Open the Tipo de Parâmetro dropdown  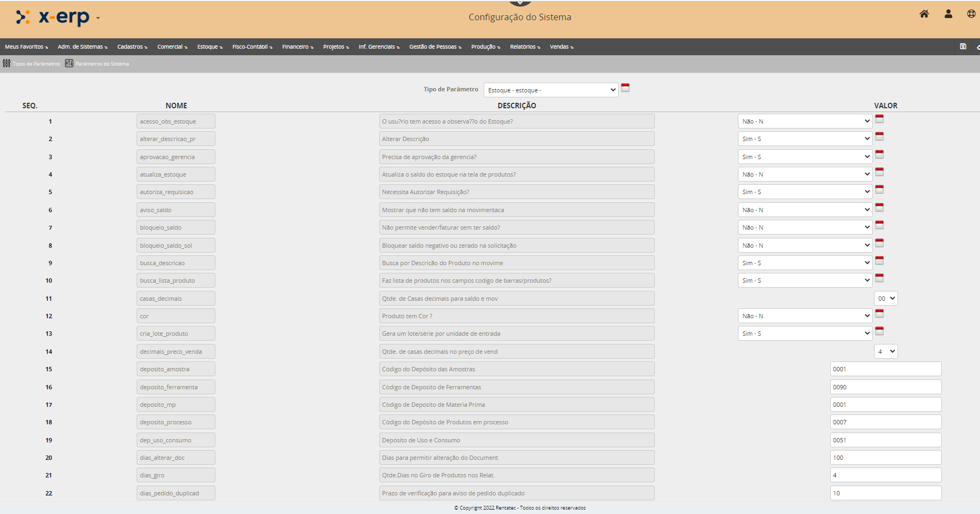(x=550, y=90)
